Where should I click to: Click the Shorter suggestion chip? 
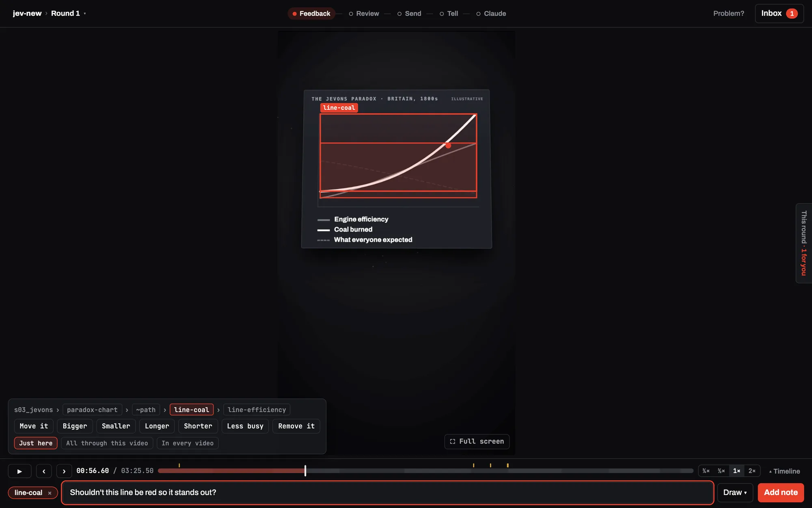pos(198,426)
